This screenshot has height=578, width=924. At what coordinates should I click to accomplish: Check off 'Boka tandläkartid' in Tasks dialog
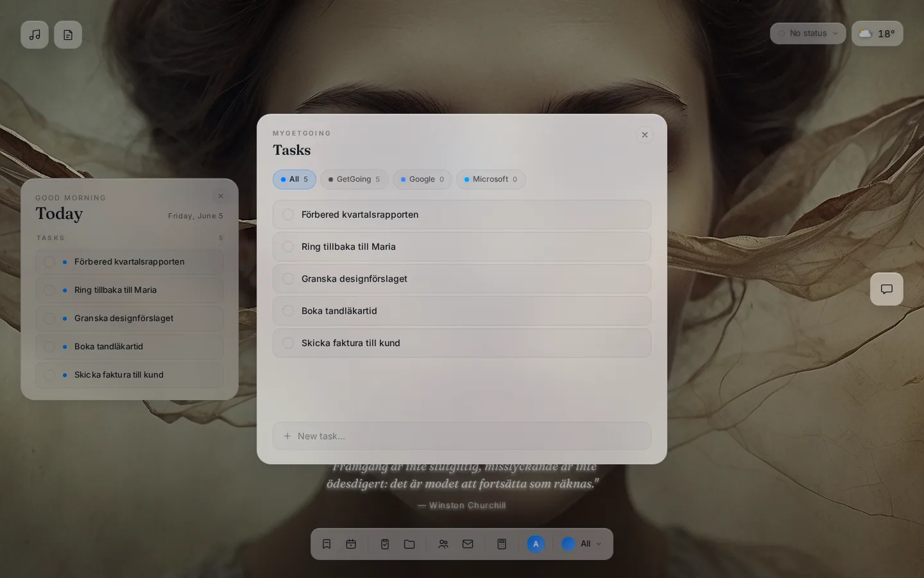coord(288,311)
